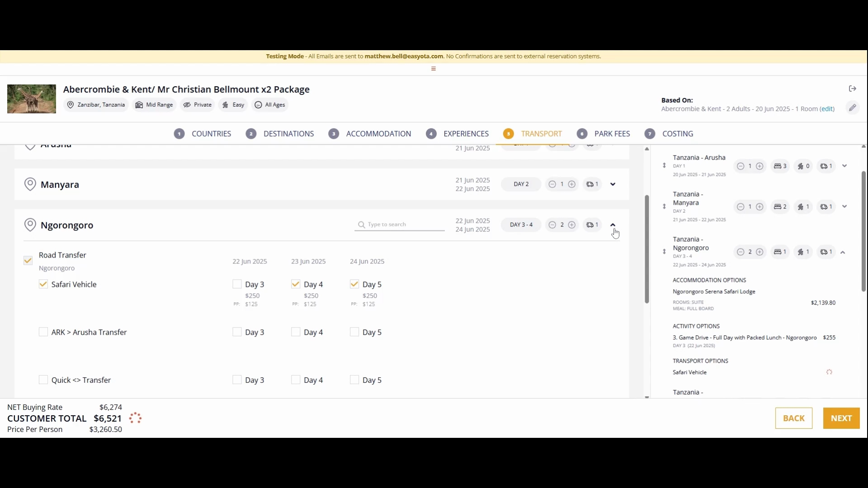Collapse the Ngorongoro section in main list
The height and width of the screenshot is (488, 868).
tap(613, 225)
